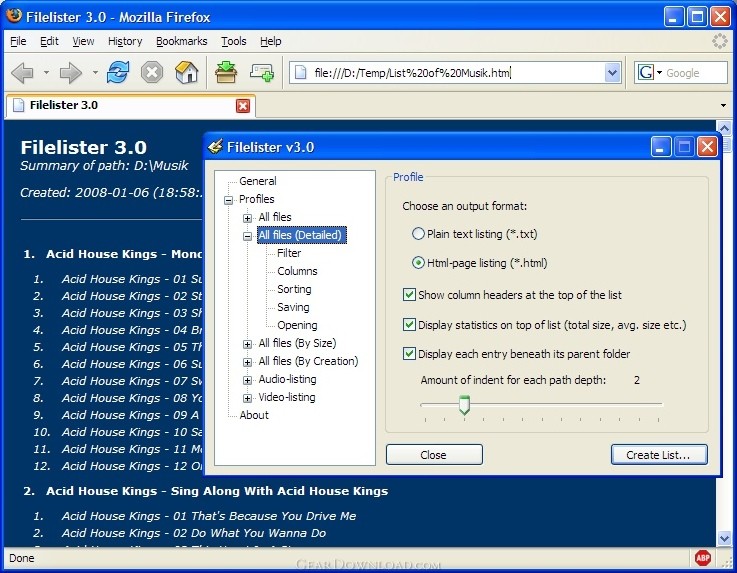Expand the All files profile node
Screen dimensions: 737x573
tap(247, 218)
